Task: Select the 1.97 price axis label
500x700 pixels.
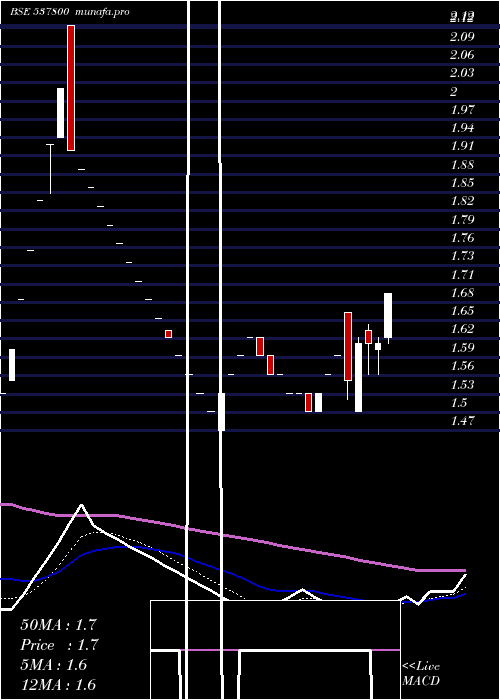Action: (462, 109)
